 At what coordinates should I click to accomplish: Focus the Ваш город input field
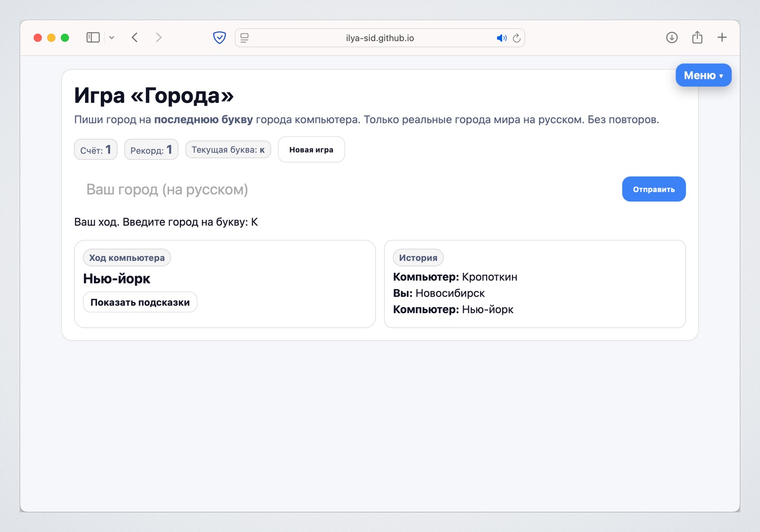343,189
